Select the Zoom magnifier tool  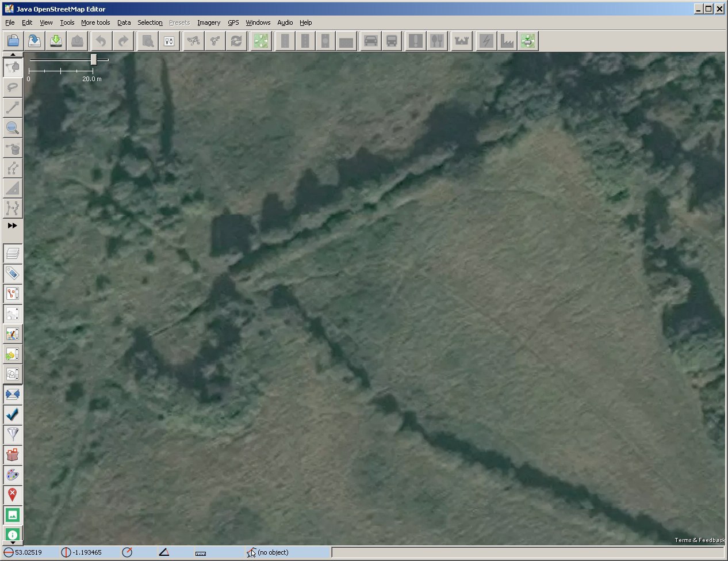(13, 127)
